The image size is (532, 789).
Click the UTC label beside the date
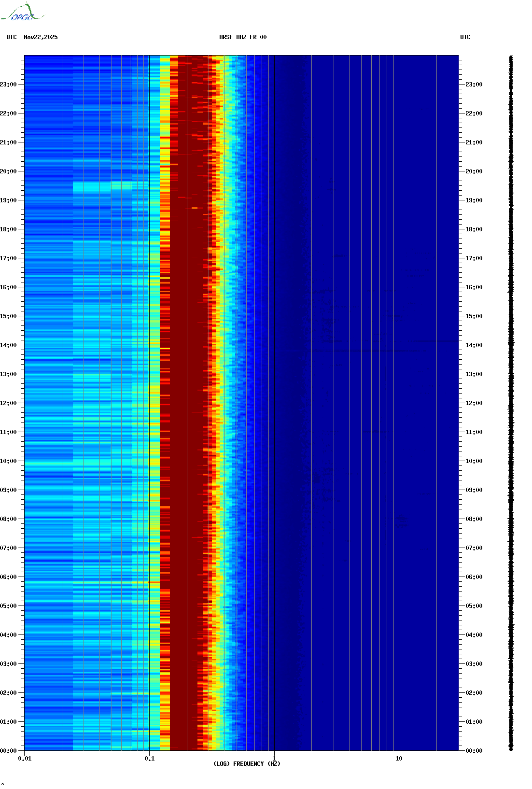point(12,37)
